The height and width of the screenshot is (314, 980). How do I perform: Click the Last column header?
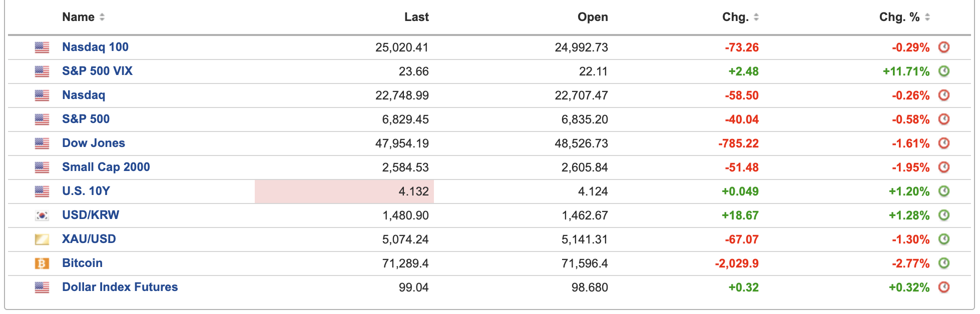(416, 17)
